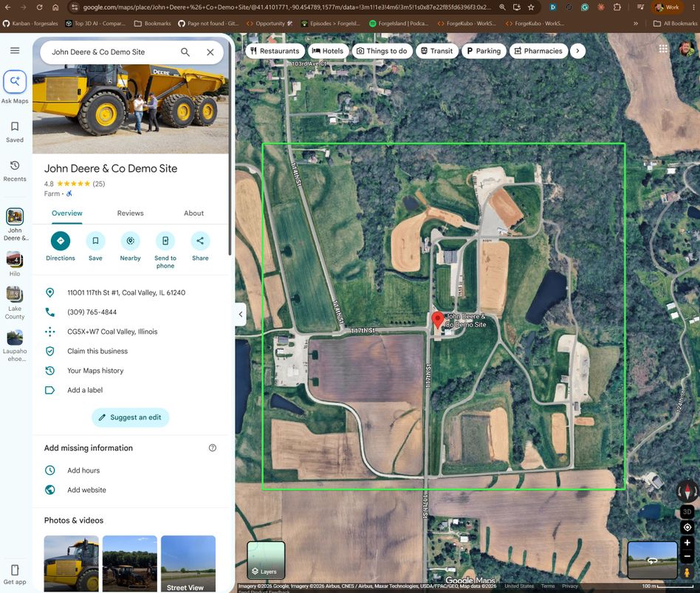Open All Bookmarks folder
The width and height of the screenshot is (700, 593).
(676, 23)
